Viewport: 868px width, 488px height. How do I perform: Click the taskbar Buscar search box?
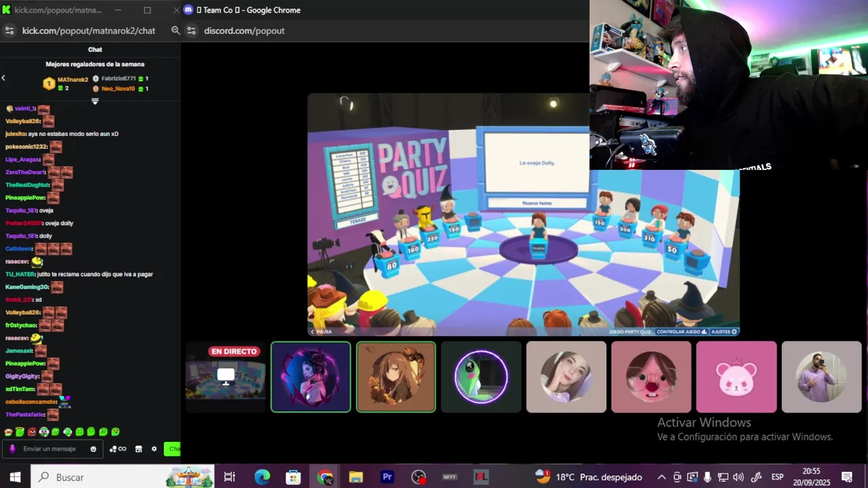[123, 477]
